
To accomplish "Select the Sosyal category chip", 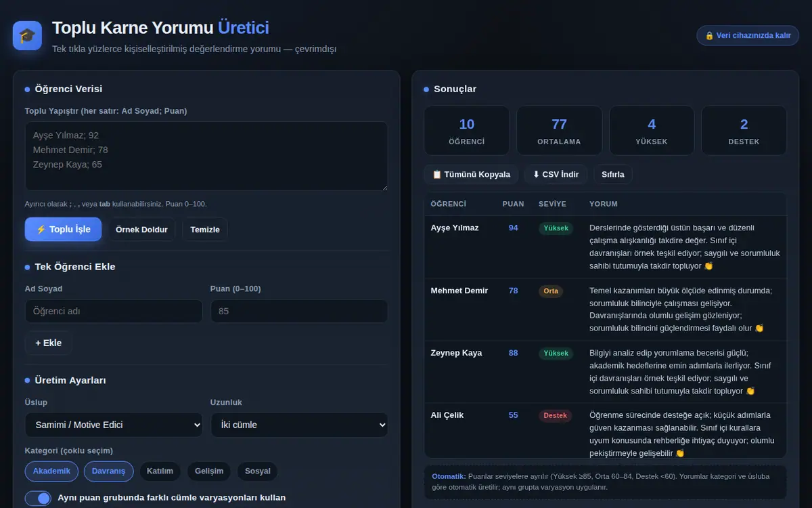I will pos(258,471).
